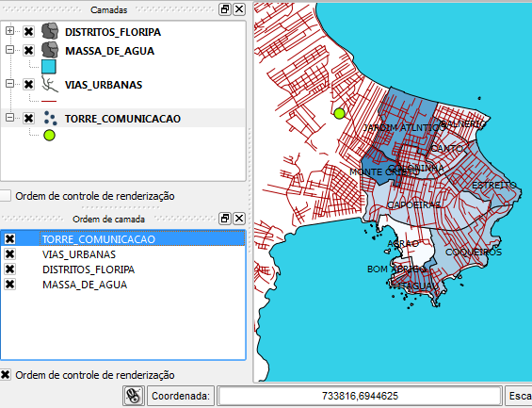Uncheck DISTRITOS_FLORIPA in Ordem de camada list

[x=9, y=269]
